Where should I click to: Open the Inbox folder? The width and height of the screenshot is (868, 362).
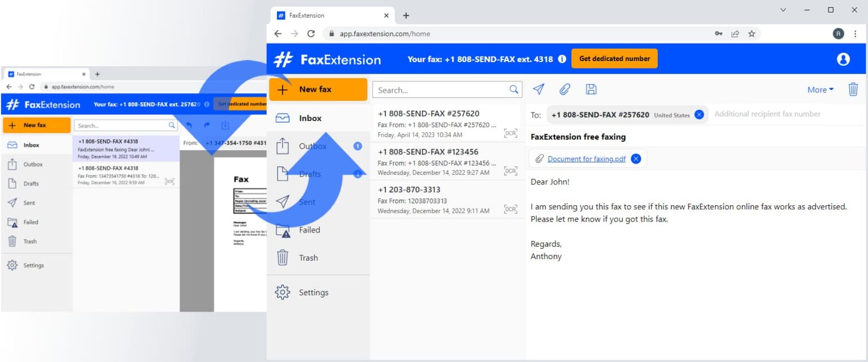point(310,118)
